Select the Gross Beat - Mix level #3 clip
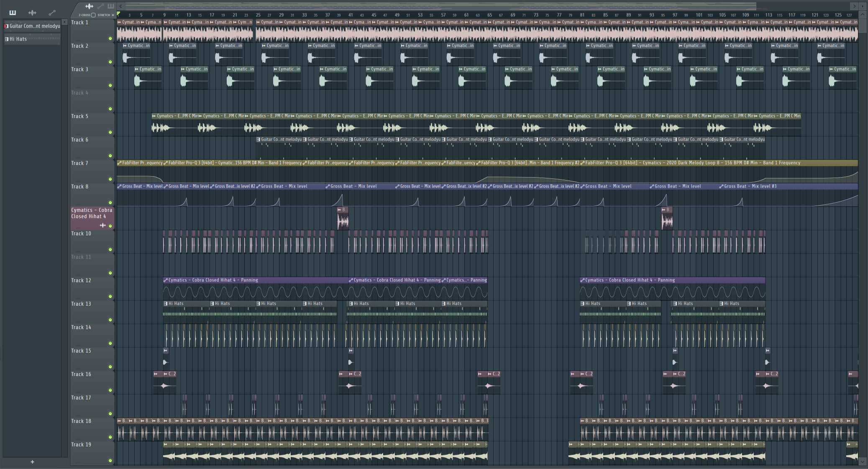The image size is (868, 469). (789, 196)
